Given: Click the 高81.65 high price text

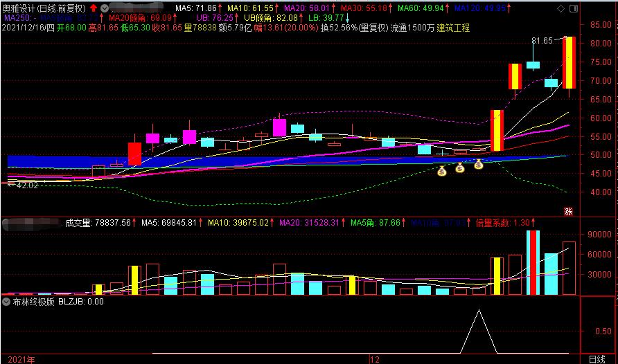Looking at the screenshot, I should [103, 28].
